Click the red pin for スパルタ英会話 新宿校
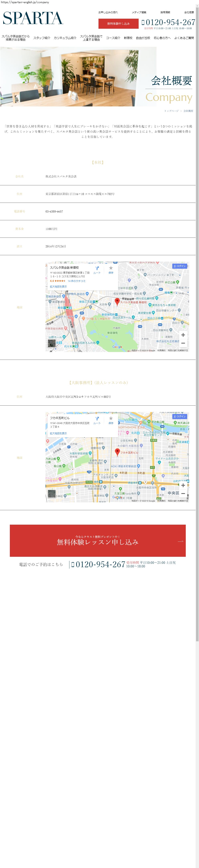The width and height of the screenshot is (199, 868). 117,302
